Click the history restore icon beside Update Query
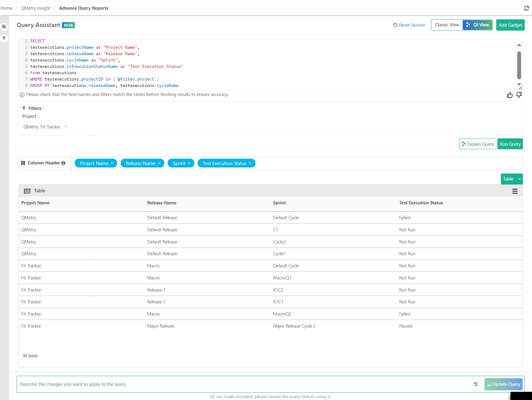Screen dimensions: 532x400 [475, 384]
